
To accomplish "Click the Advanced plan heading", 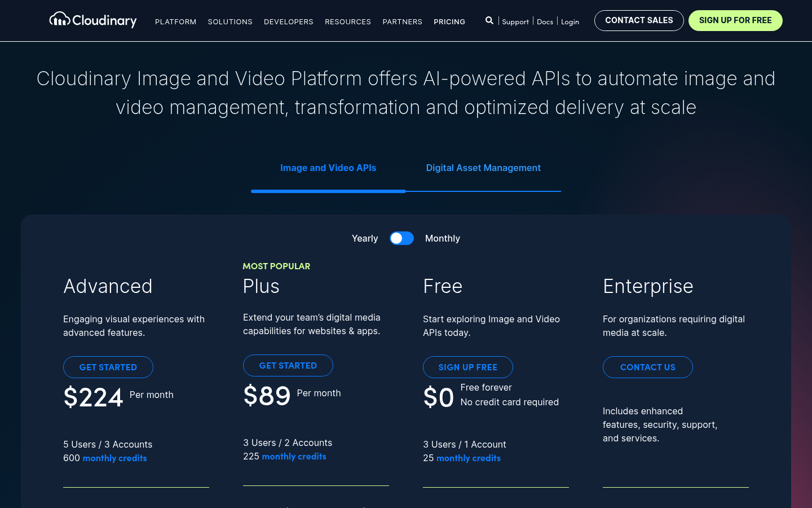I will pos(108,286).
